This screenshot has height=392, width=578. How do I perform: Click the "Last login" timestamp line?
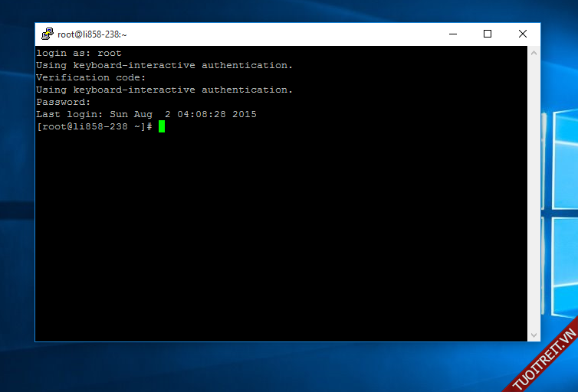pos(146,114)
